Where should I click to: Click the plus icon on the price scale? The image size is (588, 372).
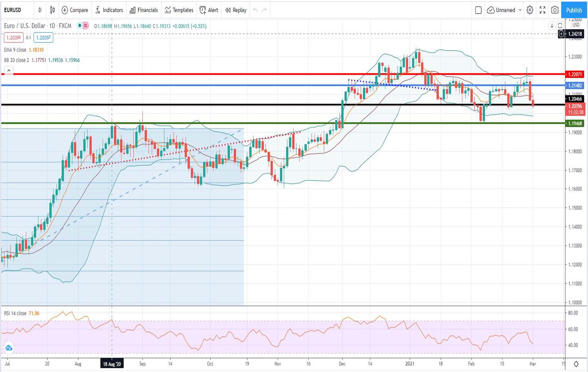click(x=562, y=34)
